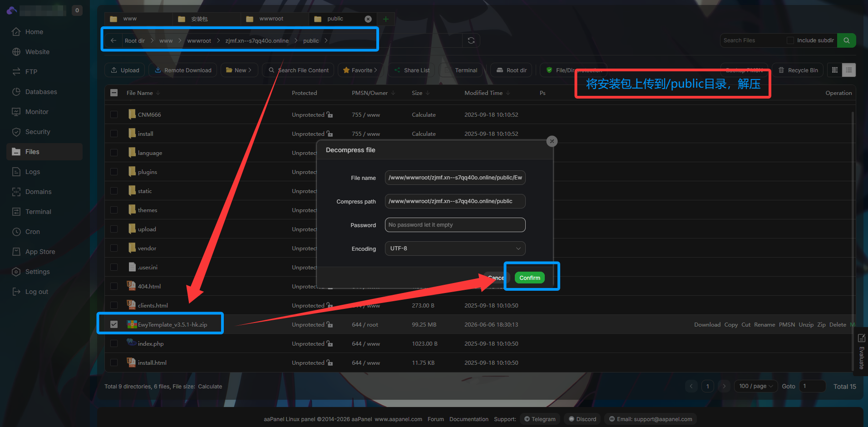Click the Upload button
The image size is (868, 427).
(x=125, y=70)
